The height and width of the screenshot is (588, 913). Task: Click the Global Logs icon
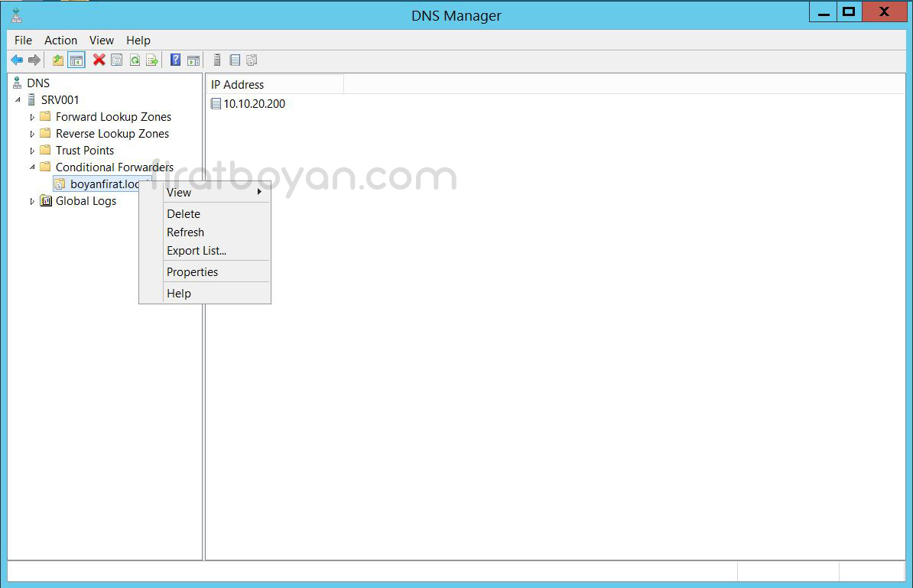tap(46, 201)
